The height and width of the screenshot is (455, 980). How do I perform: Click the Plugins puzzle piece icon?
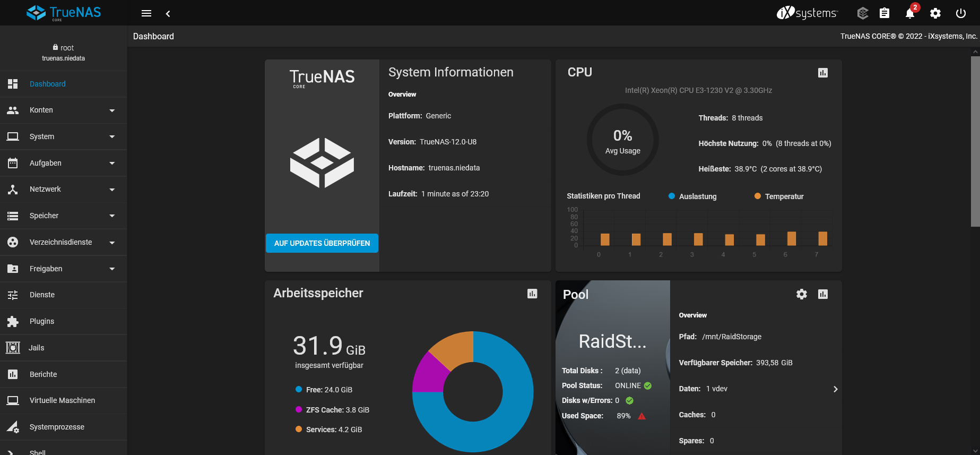pyautogui.click(x=13, y=321)
